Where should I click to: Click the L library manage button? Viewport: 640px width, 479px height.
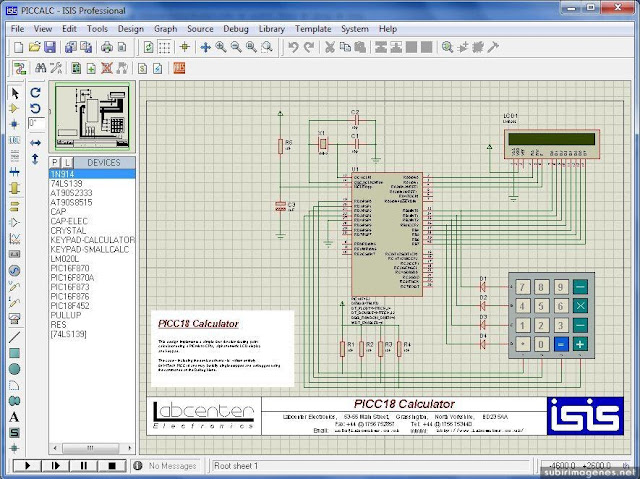click(67, 162)
